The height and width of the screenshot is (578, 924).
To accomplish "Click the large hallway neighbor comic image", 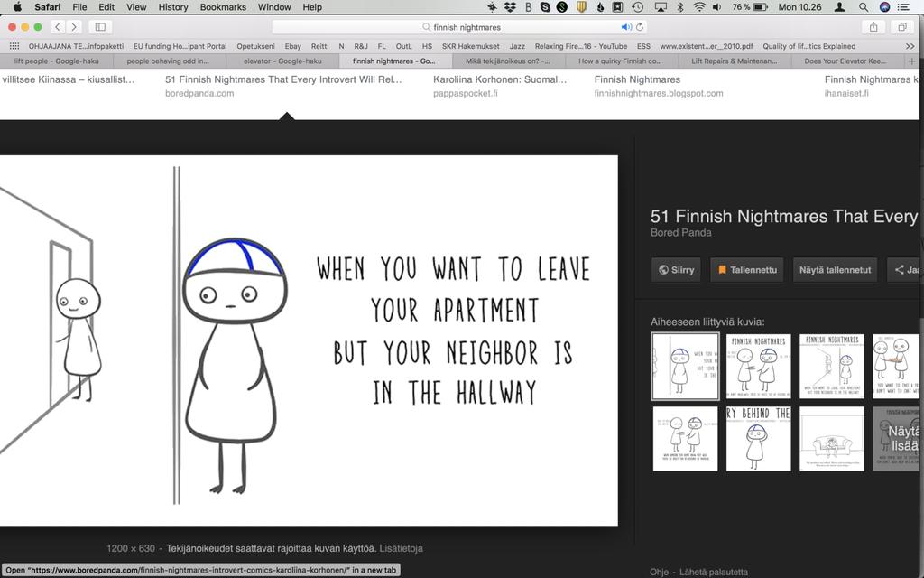I will (x=309, y=340).
